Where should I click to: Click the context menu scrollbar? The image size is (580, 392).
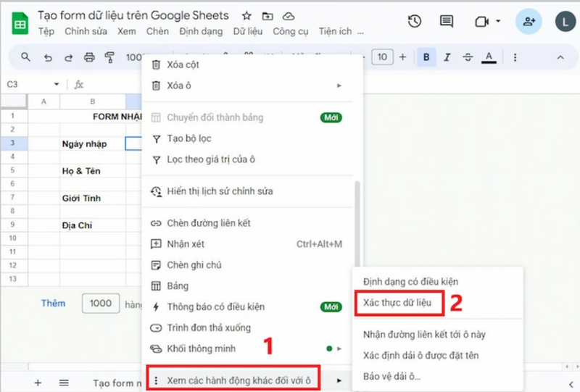pos(357,223)
